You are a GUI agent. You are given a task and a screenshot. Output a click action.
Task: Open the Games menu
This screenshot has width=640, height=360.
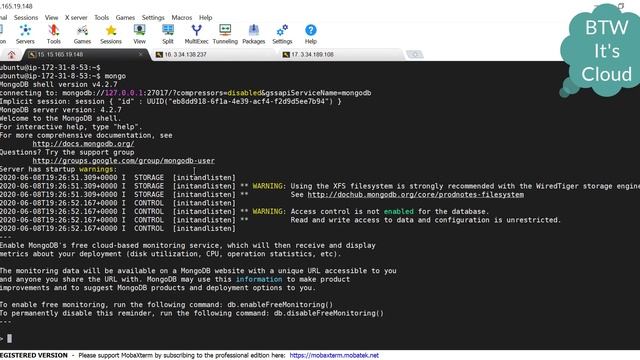click(x=125, y=18)
